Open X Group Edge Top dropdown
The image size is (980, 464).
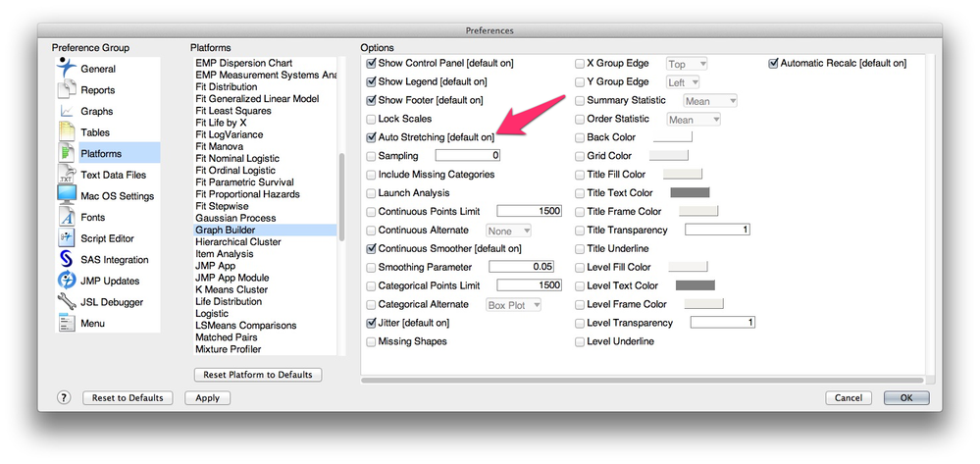pyautogui.click(x=687, y=64)
